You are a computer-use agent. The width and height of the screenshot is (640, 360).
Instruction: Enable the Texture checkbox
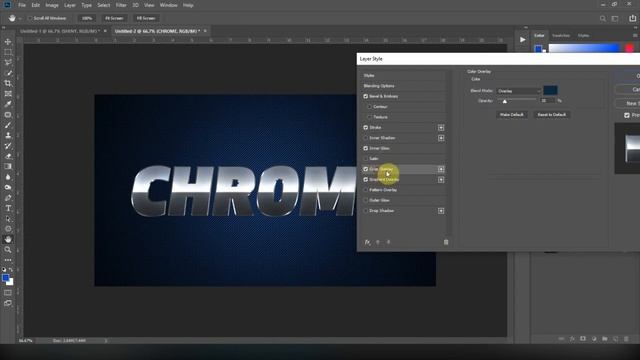[369, 117]
